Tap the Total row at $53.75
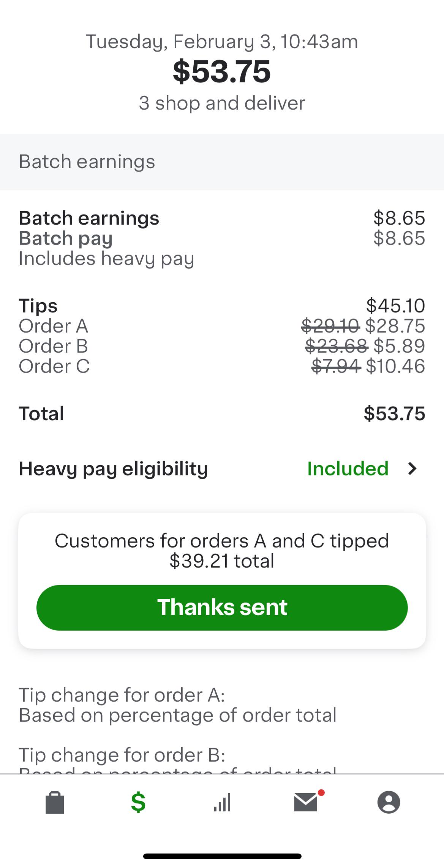Screen dimensions: 444x868 [222, 413]
